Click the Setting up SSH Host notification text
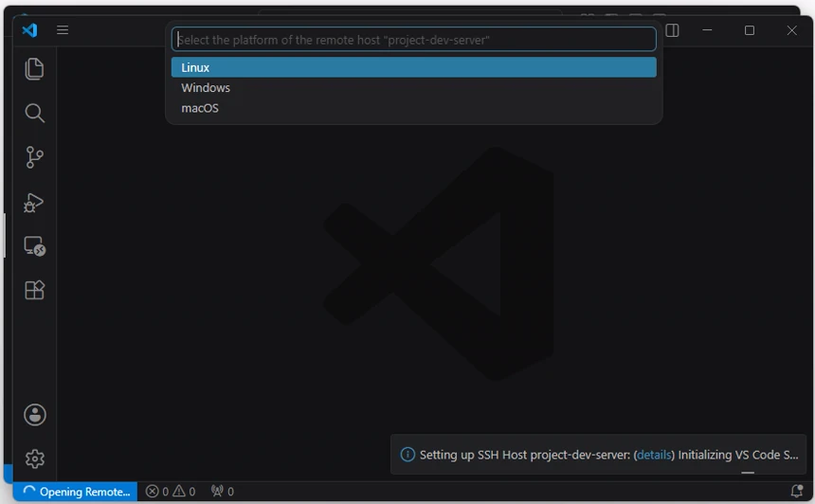 click(608, 455)
